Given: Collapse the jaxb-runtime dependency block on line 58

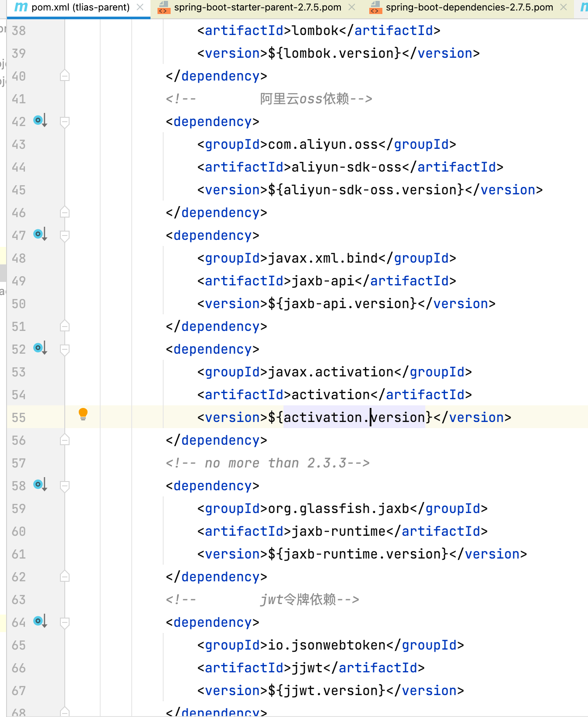Looking at the screenshot, I should click(x=65, y=486).
